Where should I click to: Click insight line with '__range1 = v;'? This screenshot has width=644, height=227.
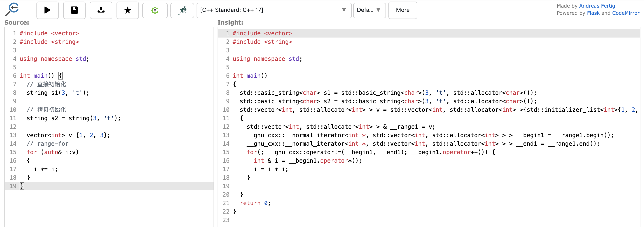(341, 127)
